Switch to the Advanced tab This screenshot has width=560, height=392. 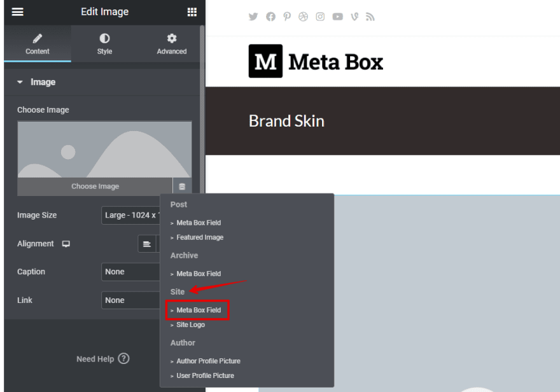[172, 43]
